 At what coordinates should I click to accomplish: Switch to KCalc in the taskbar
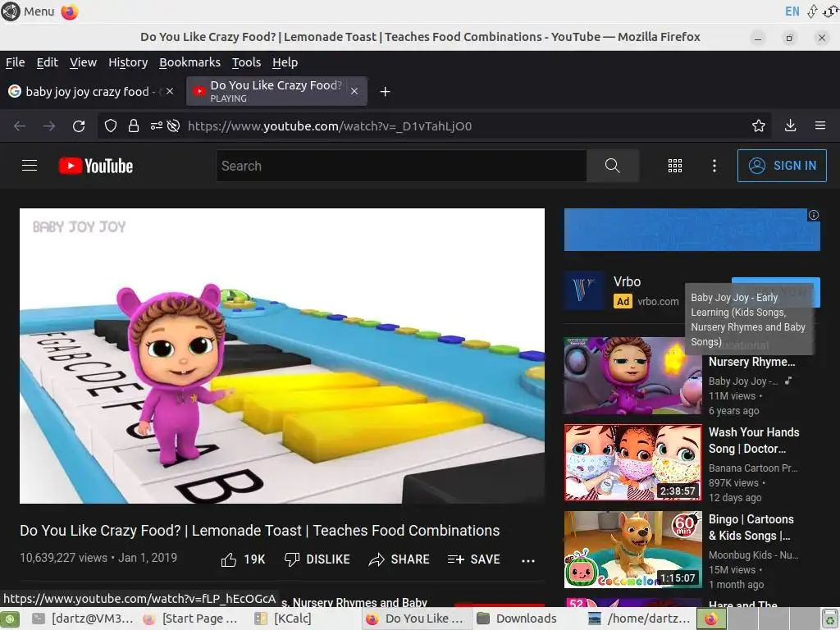[x=284, y=619]
